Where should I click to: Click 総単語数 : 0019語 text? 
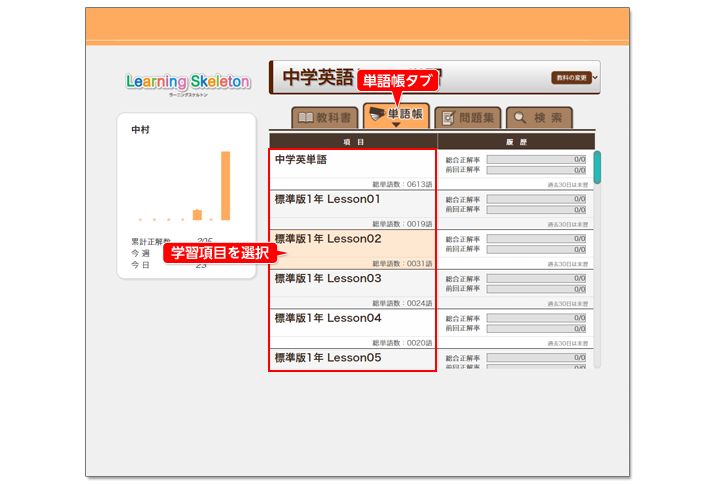[x=402, y=224]
